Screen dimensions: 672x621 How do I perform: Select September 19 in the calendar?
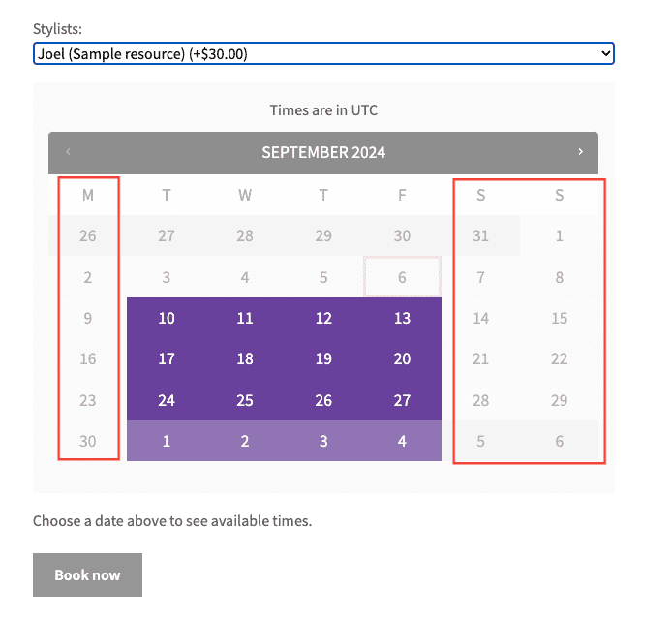tap(323, 358)
